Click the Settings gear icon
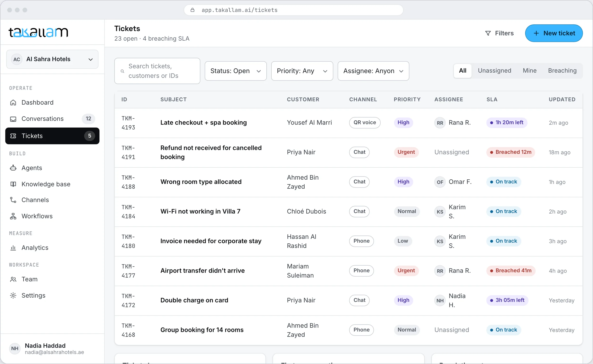Screen dimensions: 593x364 pyautogui.click(x=13, y=295)
